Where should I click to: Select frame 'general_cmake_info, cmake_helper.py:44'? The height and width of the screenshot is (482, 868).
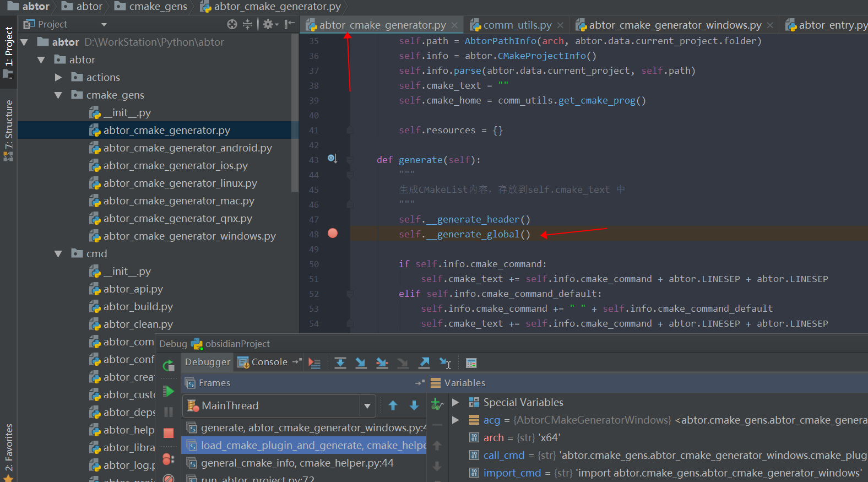point(305,463)
